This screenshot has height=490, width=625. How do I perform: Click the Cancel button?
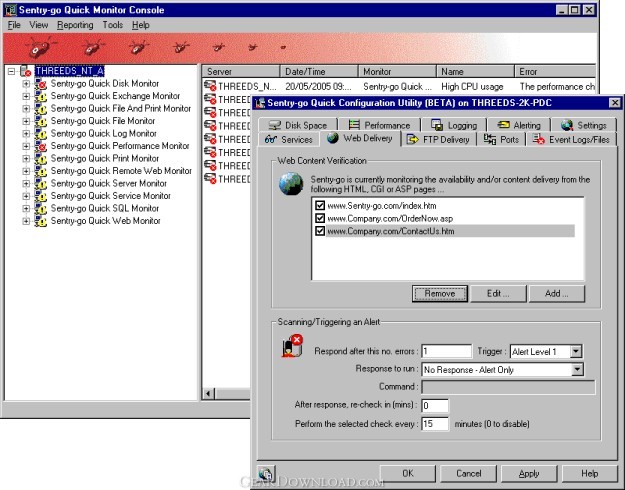point(468,473)
